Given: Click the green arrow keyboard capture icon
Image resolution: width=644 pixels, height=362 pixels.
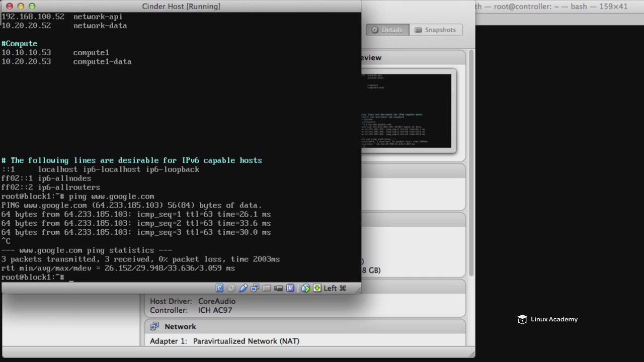Looking at the screenshot, I should click(x=317, y=288).
